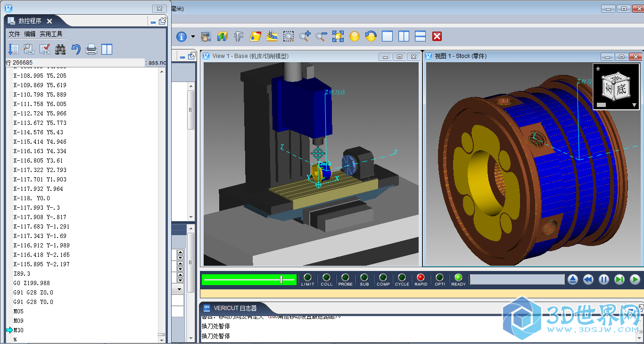Select the line G91 G28 Z0.0
The image size is (644, 344).
pos(33,292)
